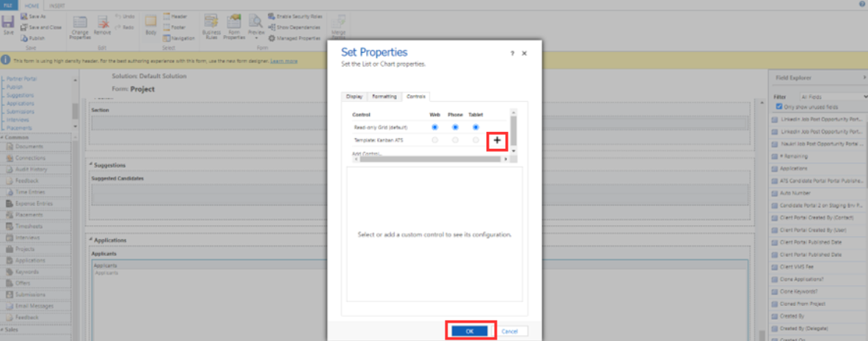Open the FILE tab
The image size is (868, 341).
tap(10, 4)
